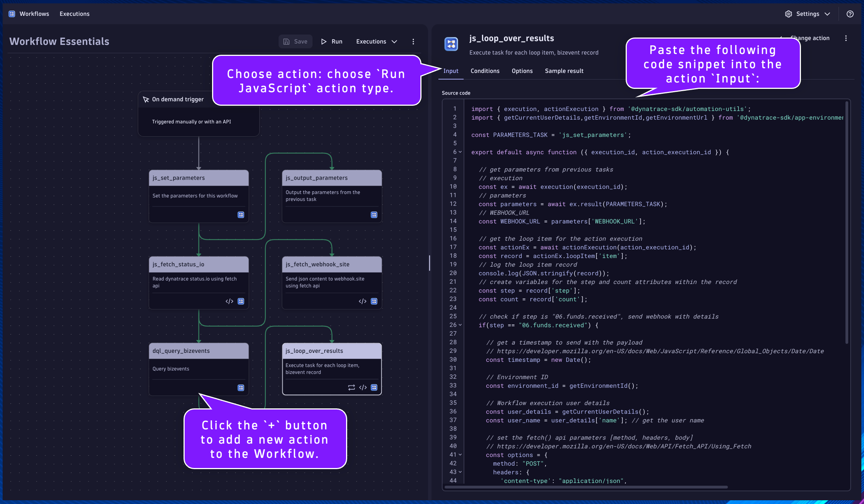Viewport: 864px width, 504px height.
Task: Click 'Query bizevents' description text
Action: [171, 369]
